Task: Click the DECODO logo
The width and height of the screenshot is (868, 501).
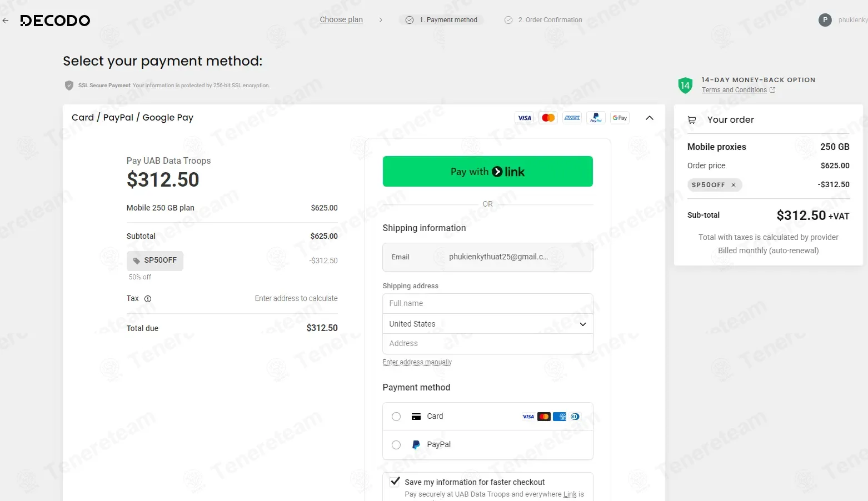Action: (55, 21)
